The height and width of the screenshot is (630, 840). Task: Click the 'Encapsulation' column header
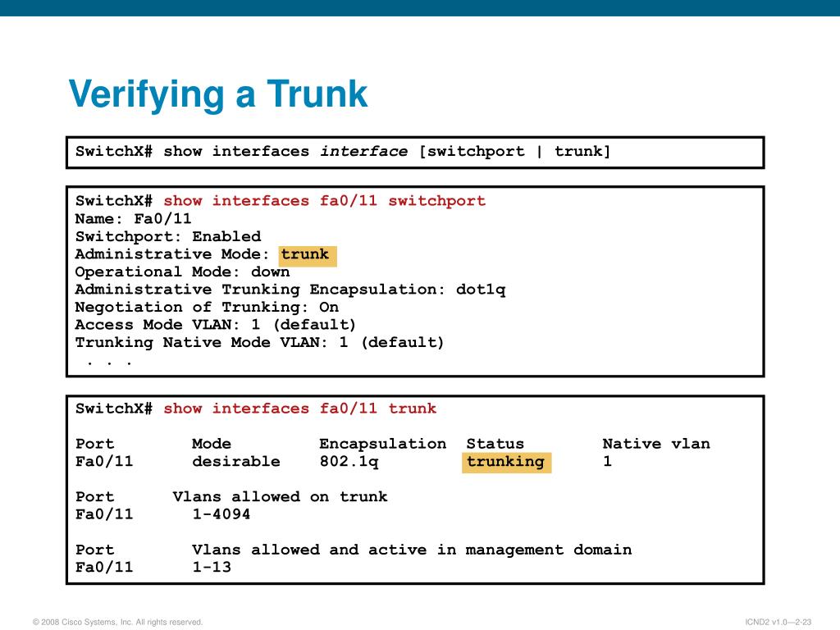point(382,444)
